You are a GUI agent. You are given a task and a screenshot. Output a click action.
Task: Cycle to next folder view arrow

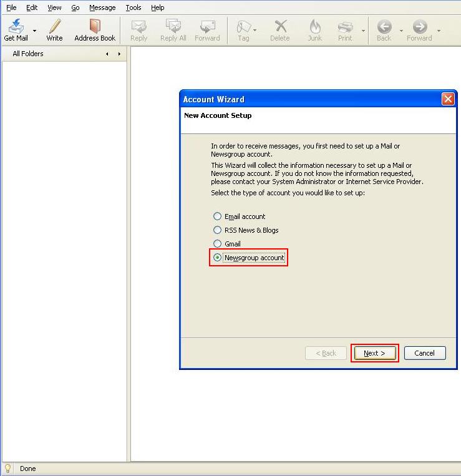coord(119,54)
